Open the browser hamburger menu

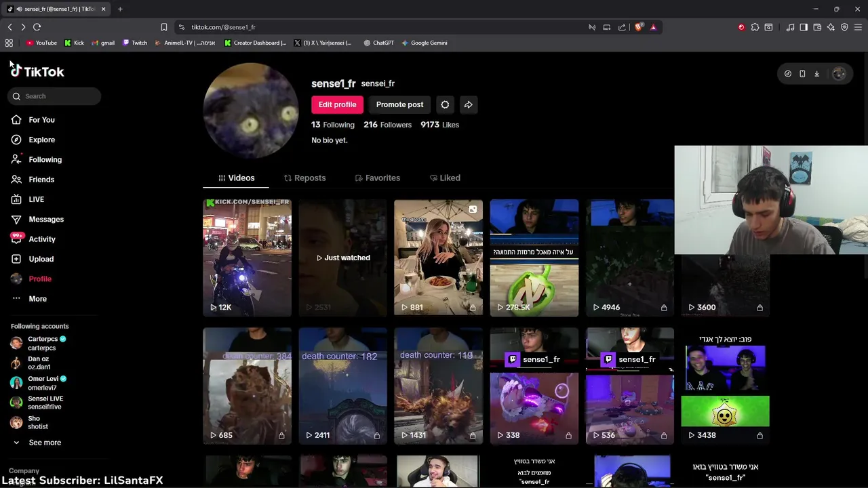tap(858, 27)
